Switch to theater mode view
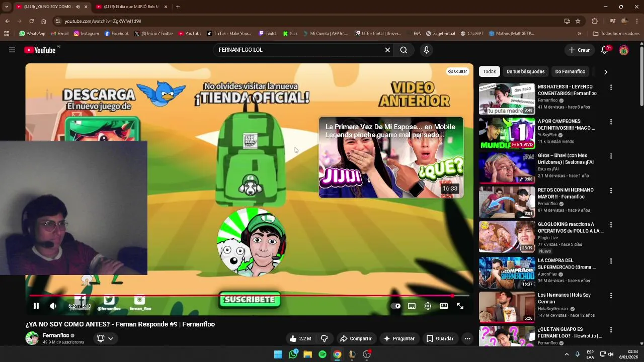 coord(444,306)
